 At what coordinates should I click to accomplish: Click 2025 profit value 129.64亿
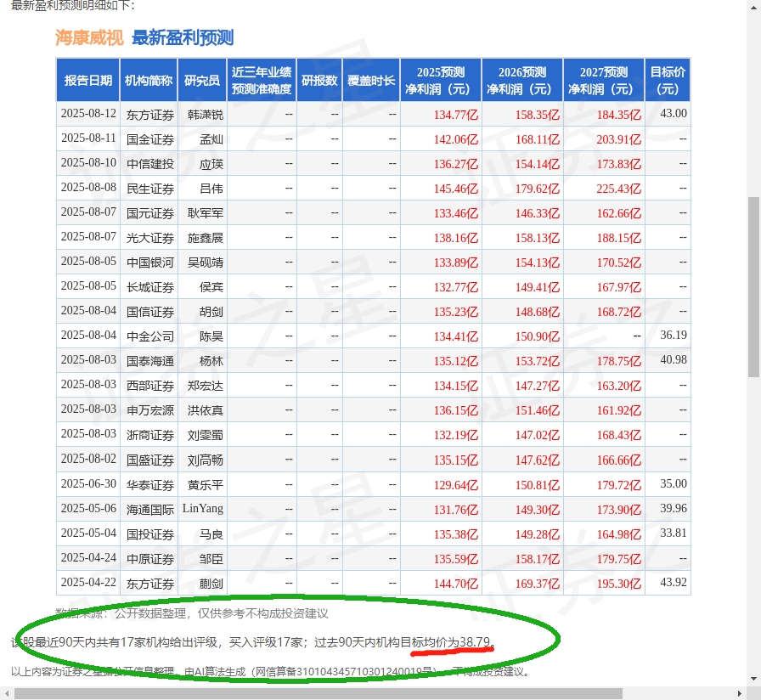(456, 485)
